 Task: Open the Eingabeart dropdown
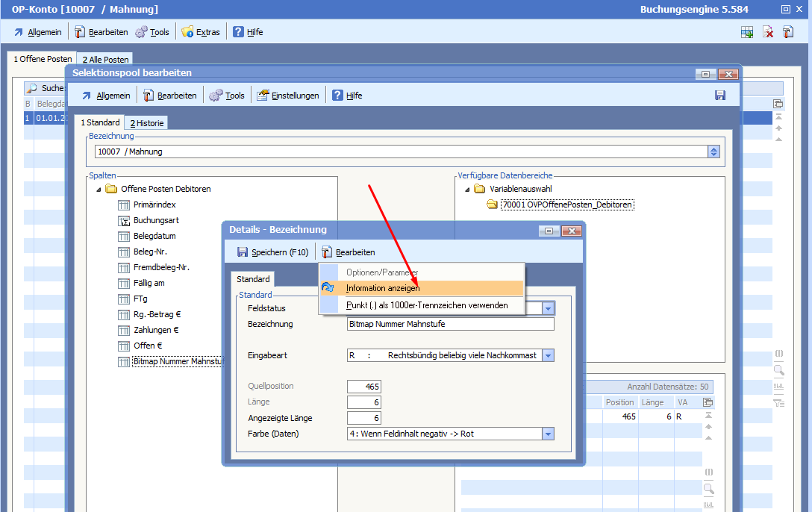pyautogui.click(x=549, y=356)
